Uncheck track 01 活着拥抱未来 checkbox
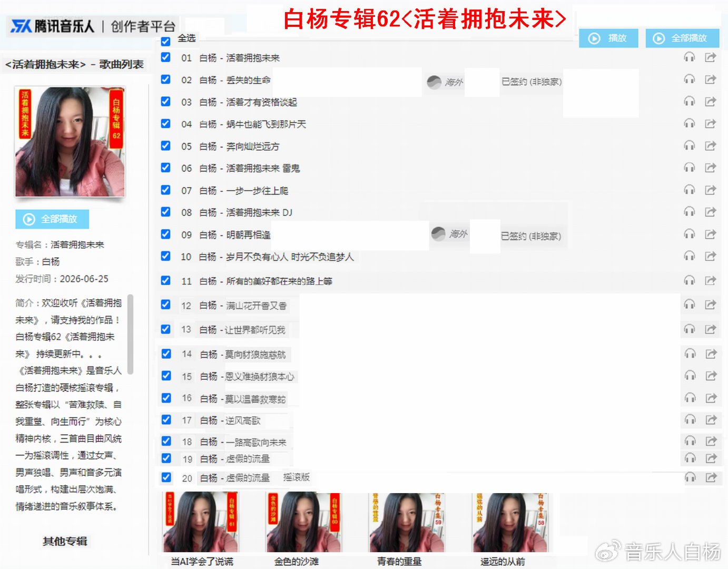728x569 pixels. pos(165,57)
